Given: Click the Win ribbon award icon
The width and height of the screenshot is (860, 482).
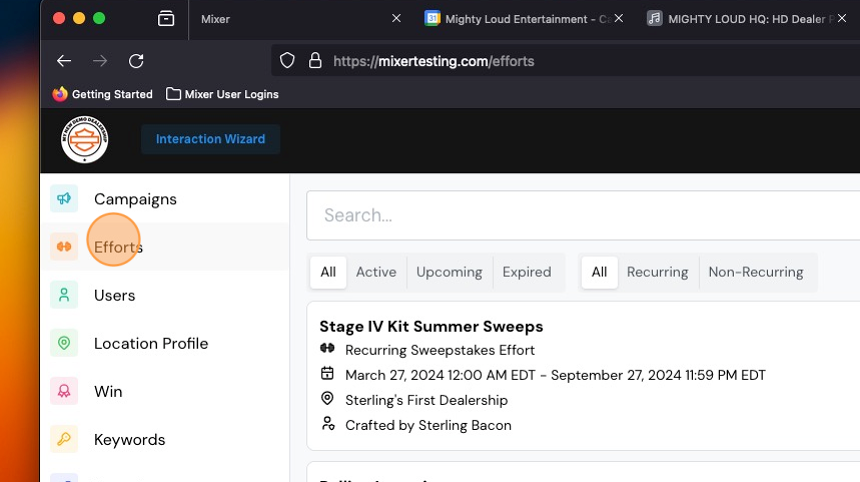Looking at the screenshot, I should tap(64, 391).
